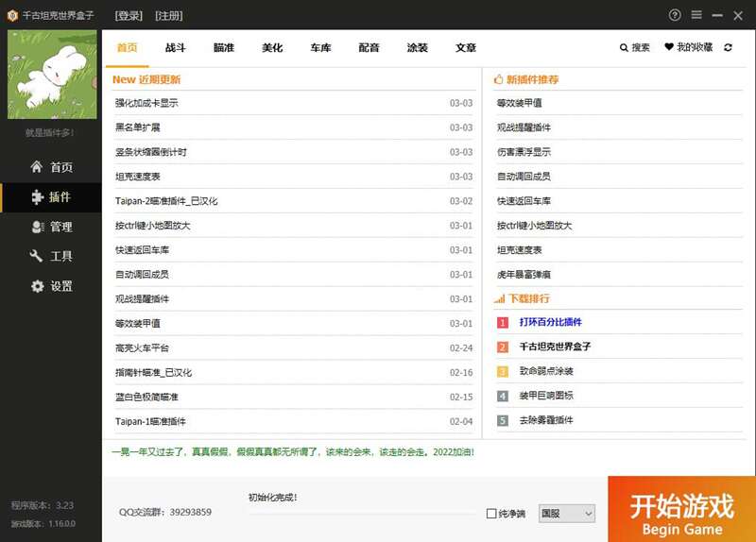This screenshot has height=542, width=756.
Task: Open 强化加成卡显示 in recent updates
Action: [x=146, y=103]
